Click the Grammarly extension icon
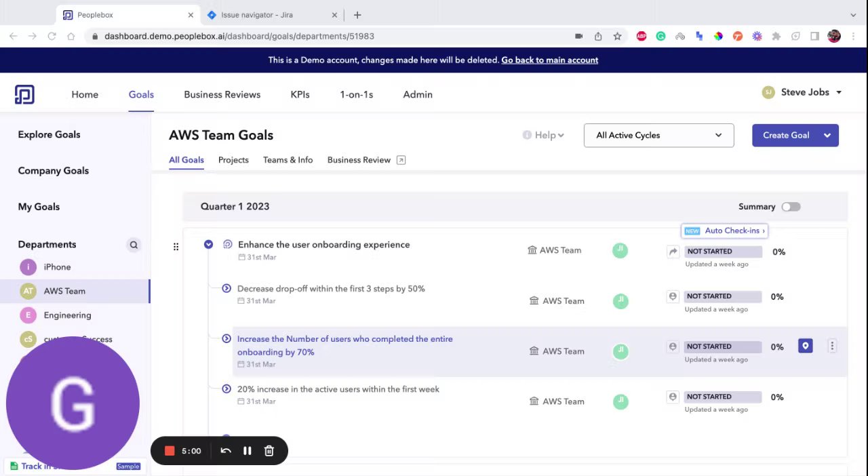 pyautogui.click(x=660, y=36)
